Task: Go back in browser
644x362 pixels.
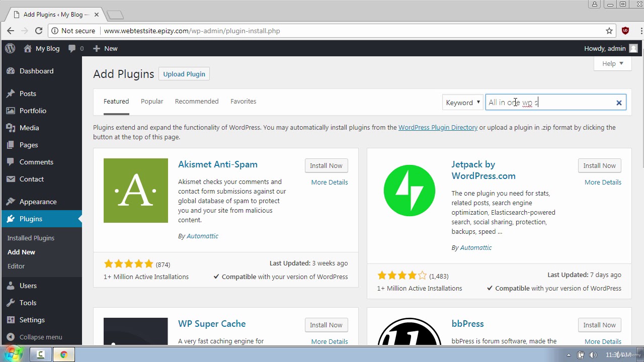Action: point(11,31)
